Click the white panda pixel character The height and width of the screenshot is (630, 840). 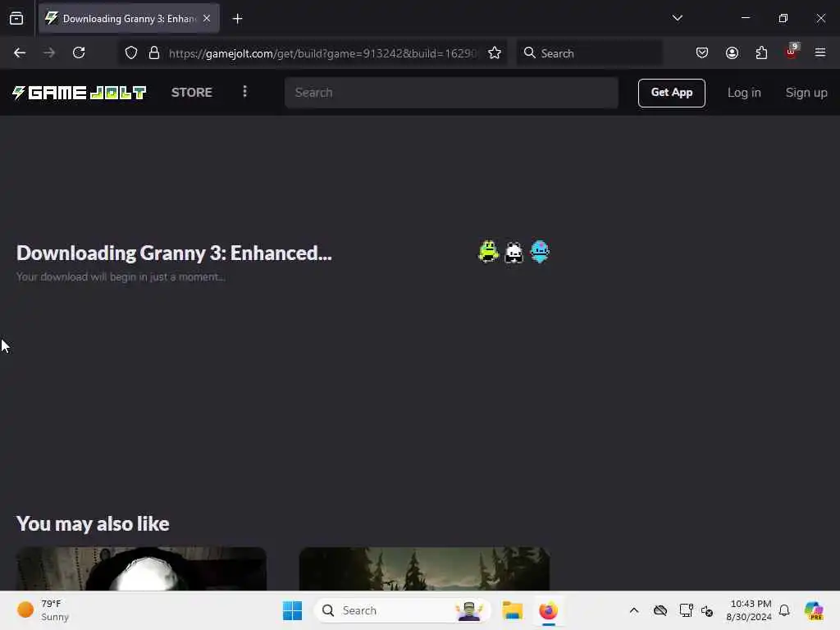tap(514, 253)
